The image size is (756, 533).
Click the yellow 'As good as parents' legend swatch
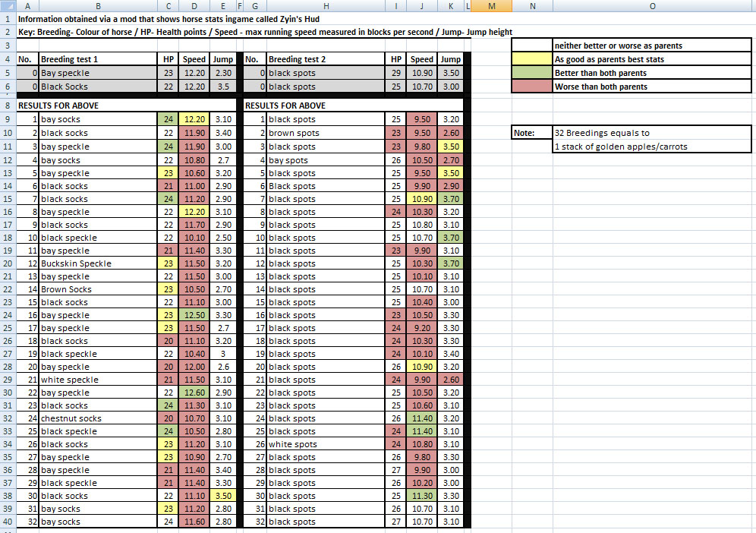pos(532,59)
